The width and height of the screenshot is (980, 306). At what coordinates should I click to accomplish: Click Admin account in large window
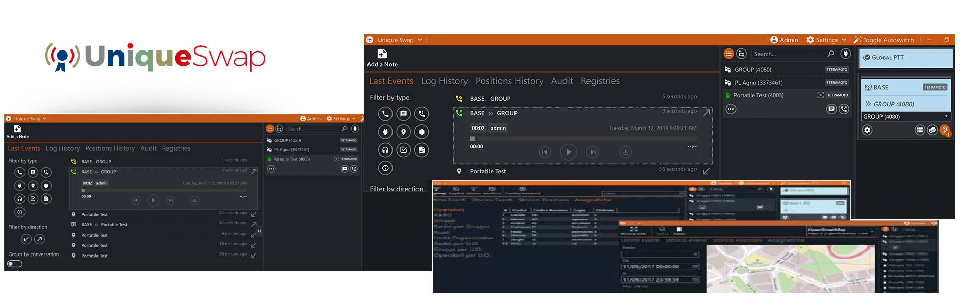coord(784,40)
